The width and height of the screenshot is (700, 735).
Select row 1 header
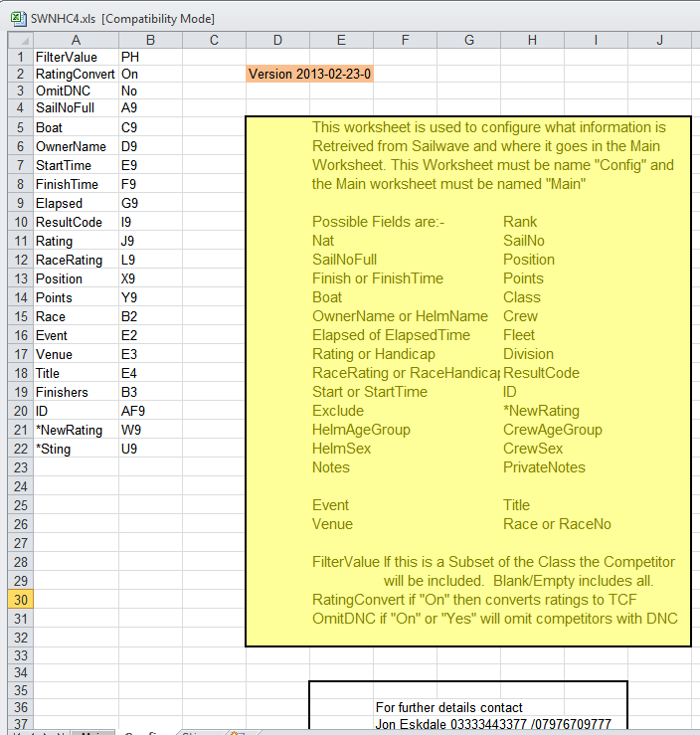(21, 57)
